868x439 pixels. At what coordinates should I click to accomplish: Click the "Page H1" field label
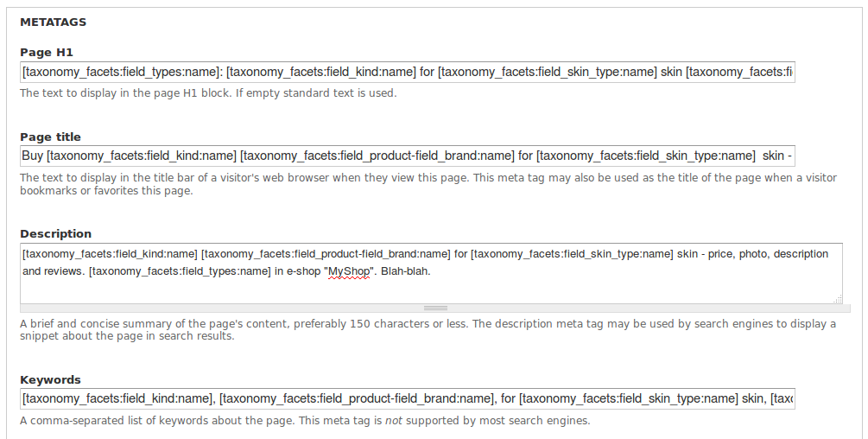(x=47, y=53)
